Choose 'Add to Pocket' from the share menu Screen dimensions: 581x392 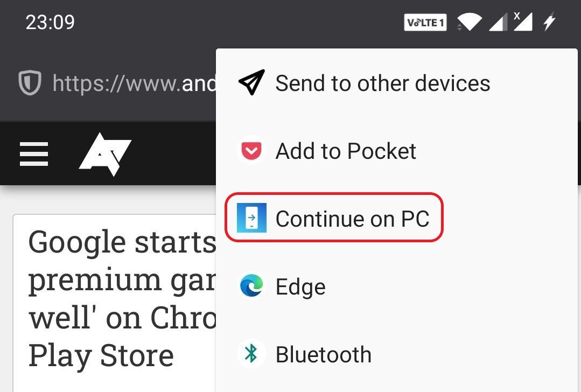[345, 151]
